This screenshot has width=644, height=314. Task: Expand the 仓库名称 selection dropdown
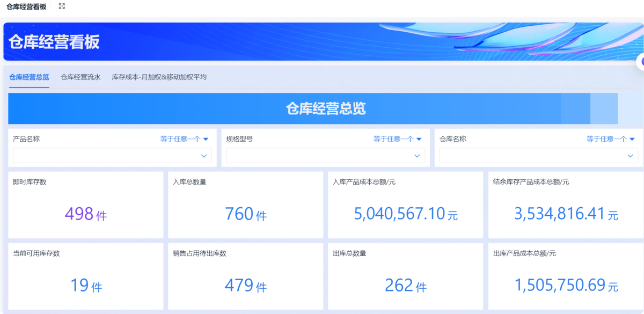point(631,156)
